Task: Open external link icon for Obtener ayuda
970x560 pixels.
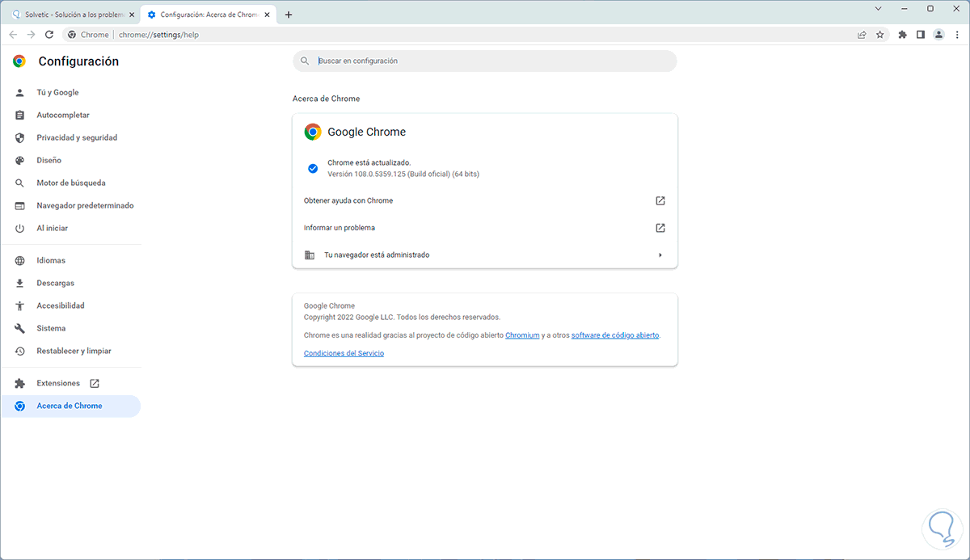Action: (x=660, y=200)
